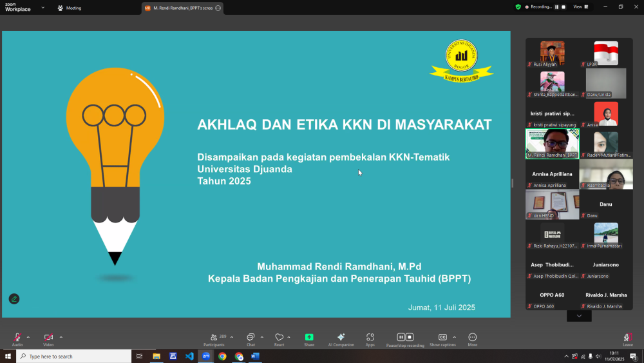Open the More options menu

tap(472, 340)
